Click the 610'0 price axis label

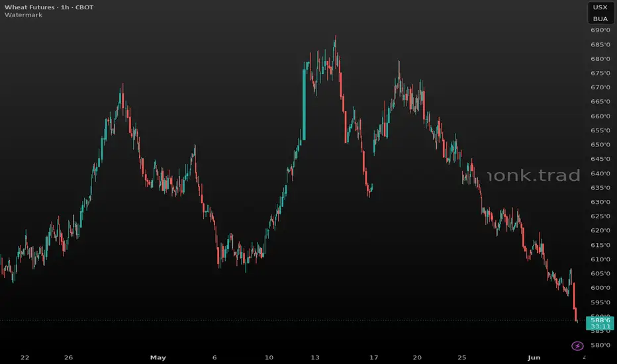coord(600,259)
